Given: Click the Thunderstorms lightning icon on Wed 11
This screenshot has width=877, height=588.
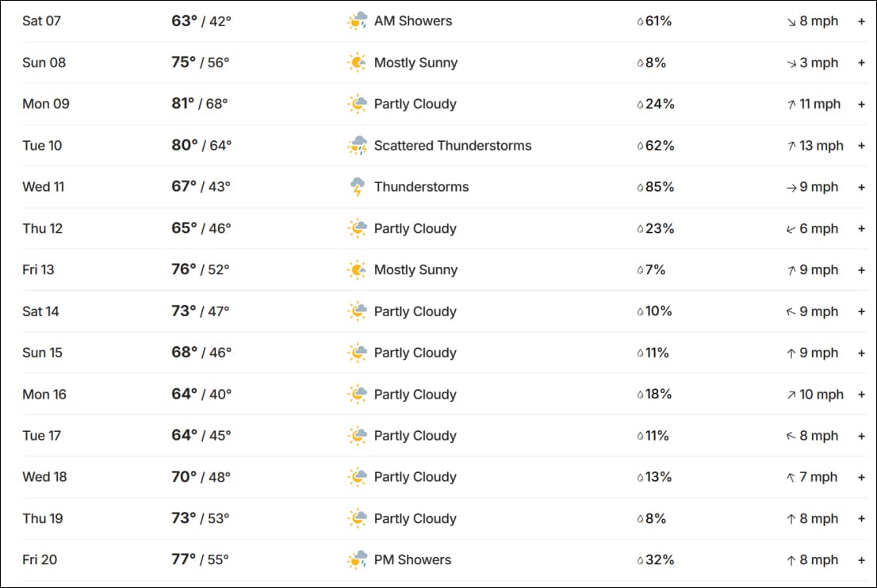Looking at the screenshot, I should pos(358,187).
